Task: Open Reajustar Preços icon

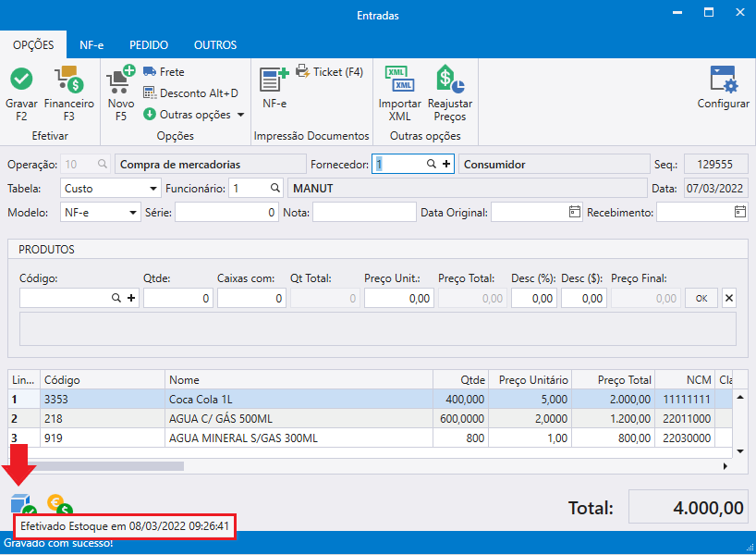Action: [x=450, y=79]
